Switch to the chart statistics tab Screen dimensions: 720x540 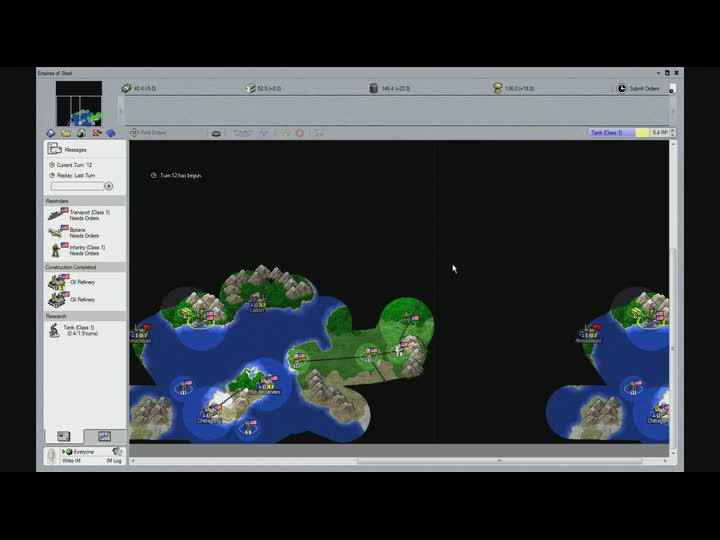pyautogui.click(x=104, y=436)
